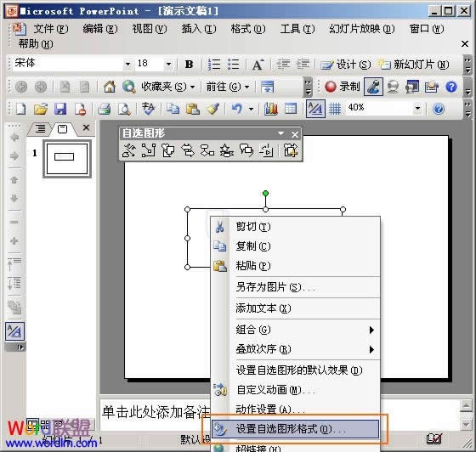Open the font size dropdown
The height and width of the screenshot is (452, 476).
coord(168,64)
